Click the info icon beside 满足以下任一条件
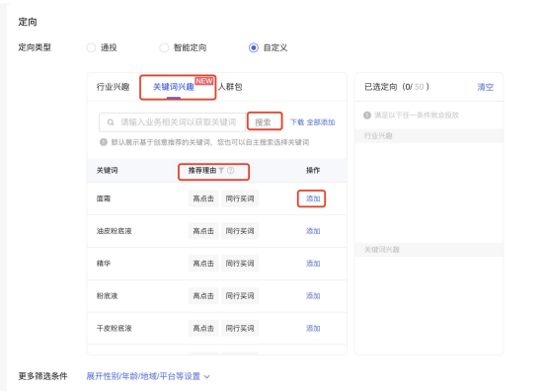The height and width of the screenshot is (392, 545). tap(367, 115)
